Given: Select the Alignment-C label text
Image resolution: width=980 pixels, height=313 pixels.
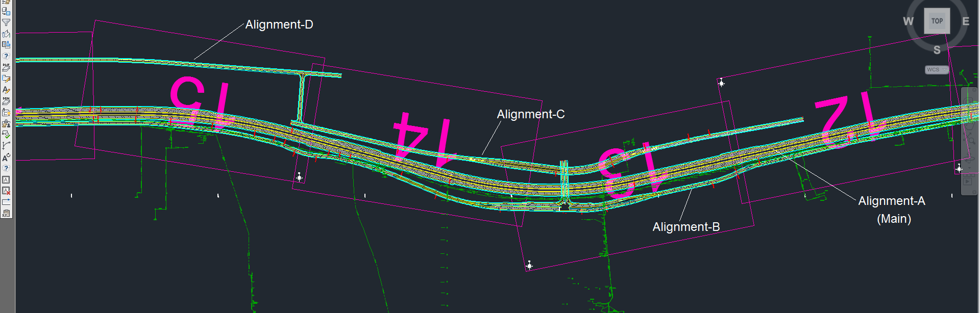Looking at the screenshot, I should click(x=531, y=114).
